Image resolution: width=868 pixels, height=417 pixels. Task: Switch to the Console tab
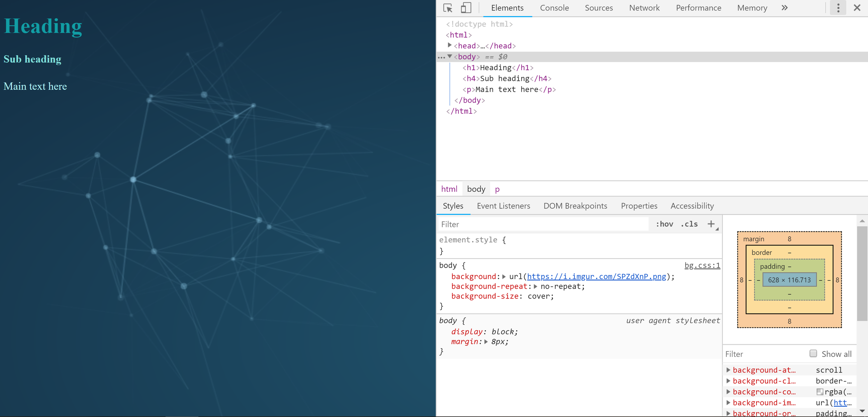(x=554, y=8)
